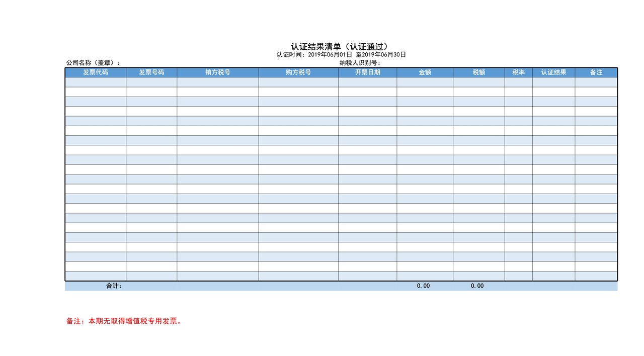644x356 pixels.
Task: Select the 发票号码 column header
Action: (152, 72)
